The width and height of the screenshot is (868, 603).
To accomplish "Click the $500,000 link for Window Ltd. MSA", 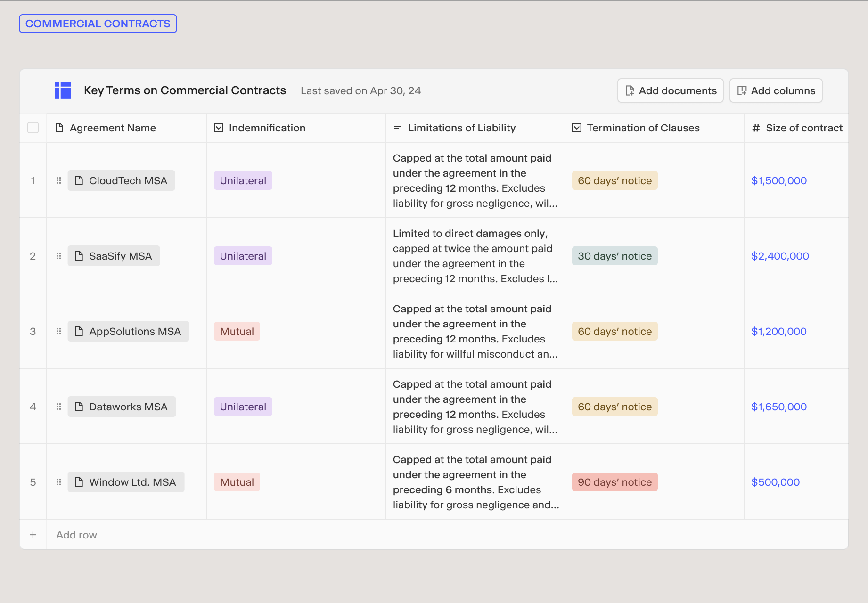I will coord(776,481).
